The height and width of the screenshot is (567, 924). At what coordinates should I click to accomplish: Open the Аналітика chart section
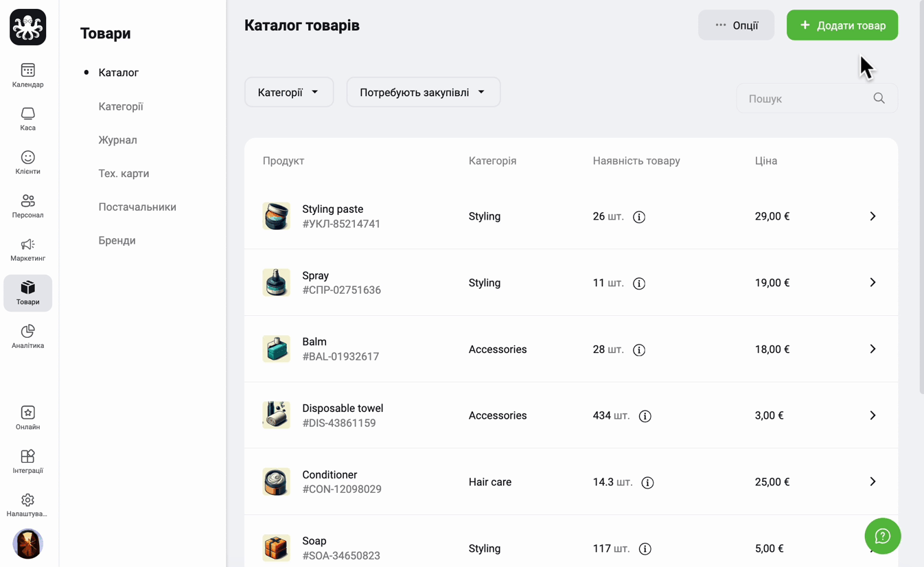tap(28, 337)
